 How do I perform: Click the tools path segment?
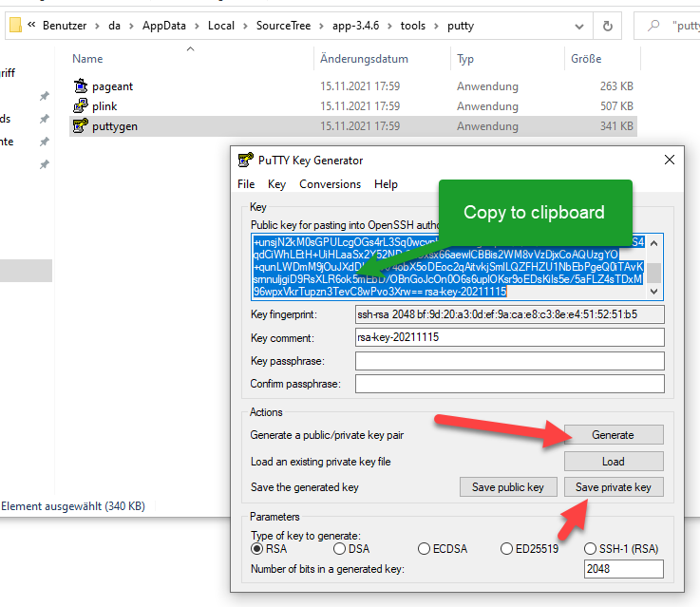[x=413, y=26]
